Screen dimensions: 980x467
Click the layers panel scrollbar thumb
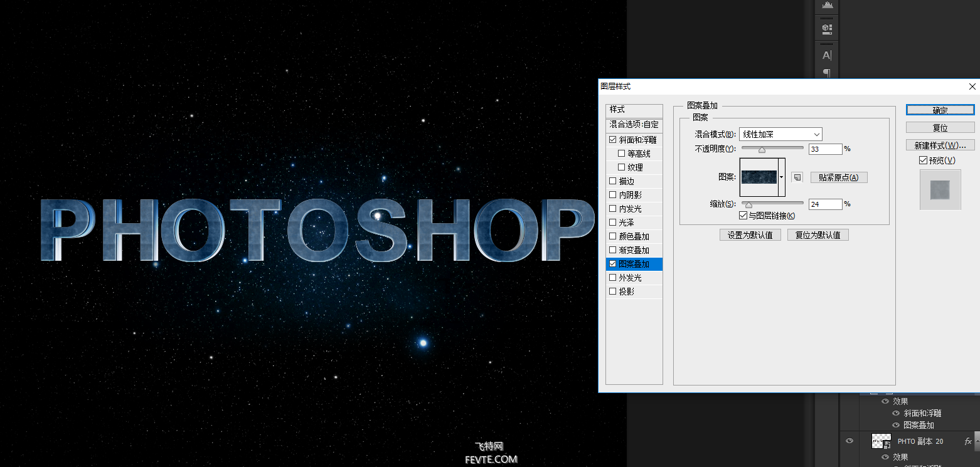(x=977, y=440)
